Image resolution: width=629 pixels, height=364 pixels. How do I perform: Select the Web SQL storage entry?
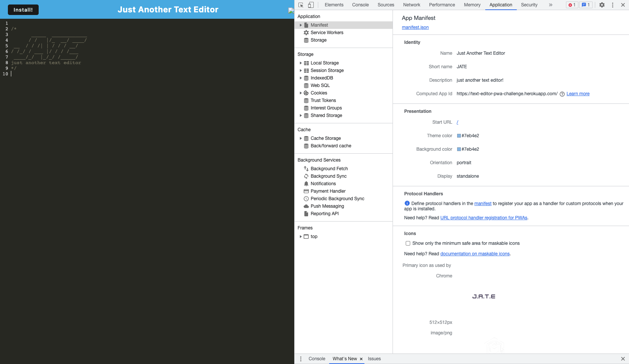[x=320, y=85]
